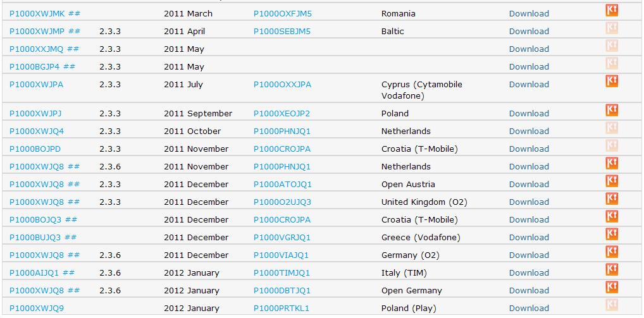The height and width of the screenshot is (318, 644).
Task: Click the Kies icon in the Open Germany row
Action: tap(611, 288)
